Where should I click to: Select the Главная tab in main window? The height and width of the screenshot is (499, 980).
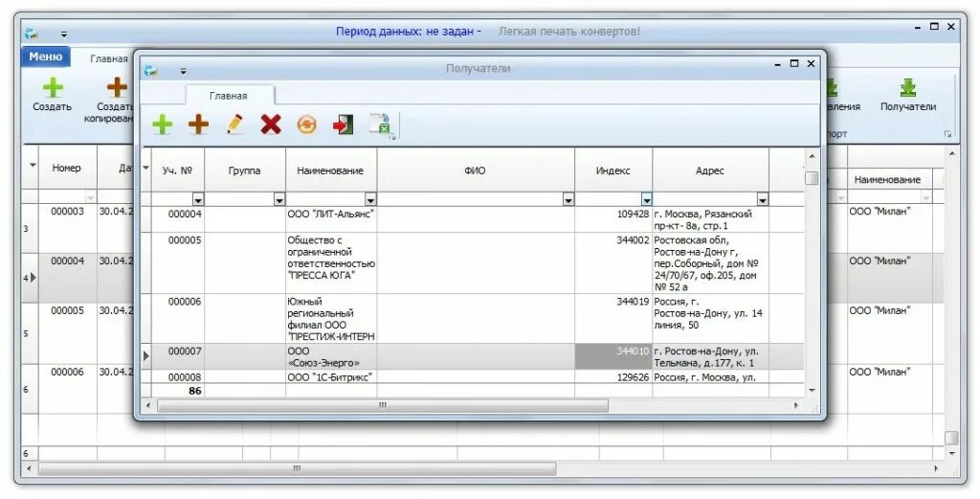coord(109,58)
